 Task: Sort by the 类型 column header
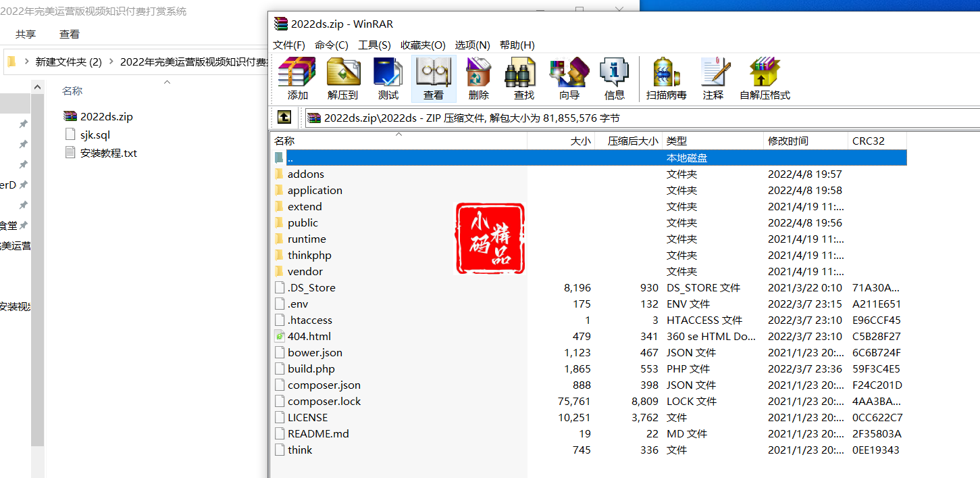coord(713,141)
